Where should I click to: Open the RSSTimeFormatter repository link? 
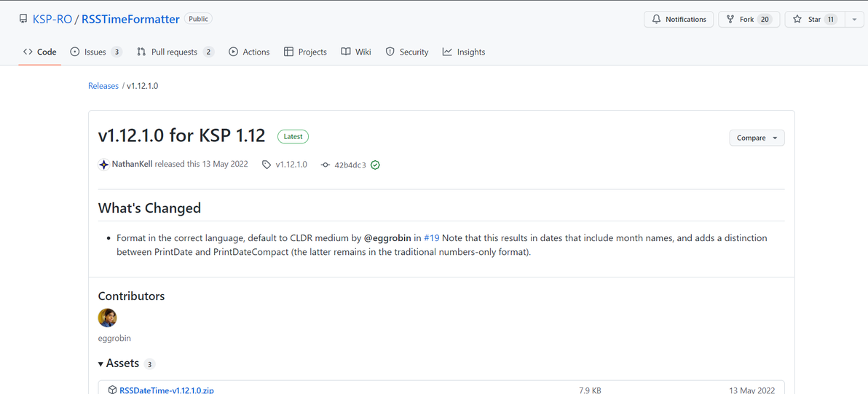point(130,20)
